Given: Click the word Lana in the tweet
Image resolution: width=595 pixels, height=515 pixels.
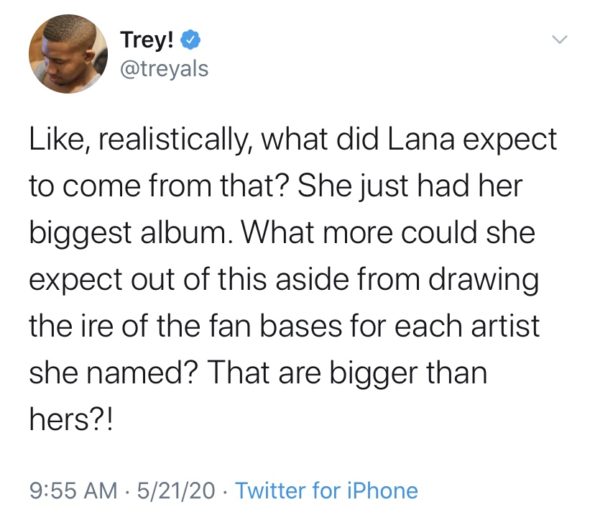Looking at the screenshot, I should [x=420, y=139].
